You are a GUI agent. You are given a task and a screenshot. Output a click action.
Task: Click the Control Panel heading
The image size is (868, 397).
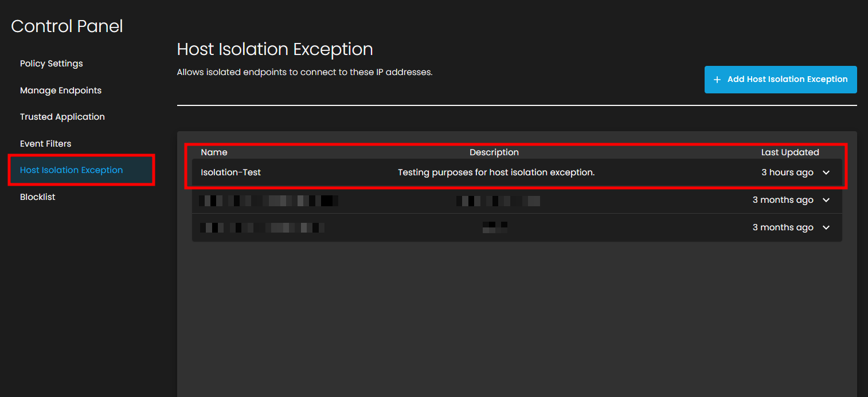pyautogui.click(x=67, y=26)
